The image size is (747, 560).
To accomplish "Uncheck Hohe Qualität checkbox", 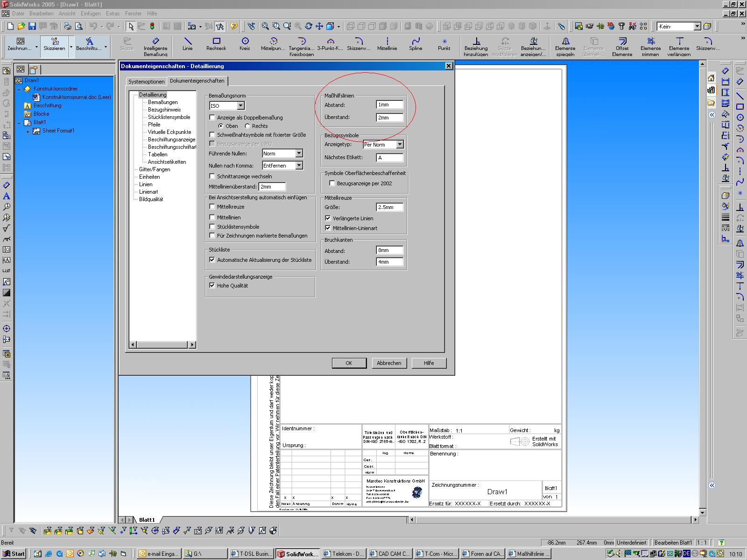I will (x=212, y=286).
